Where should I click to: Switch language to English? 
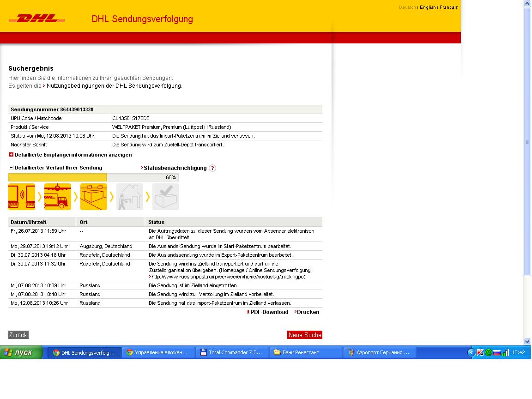(428, 7)
